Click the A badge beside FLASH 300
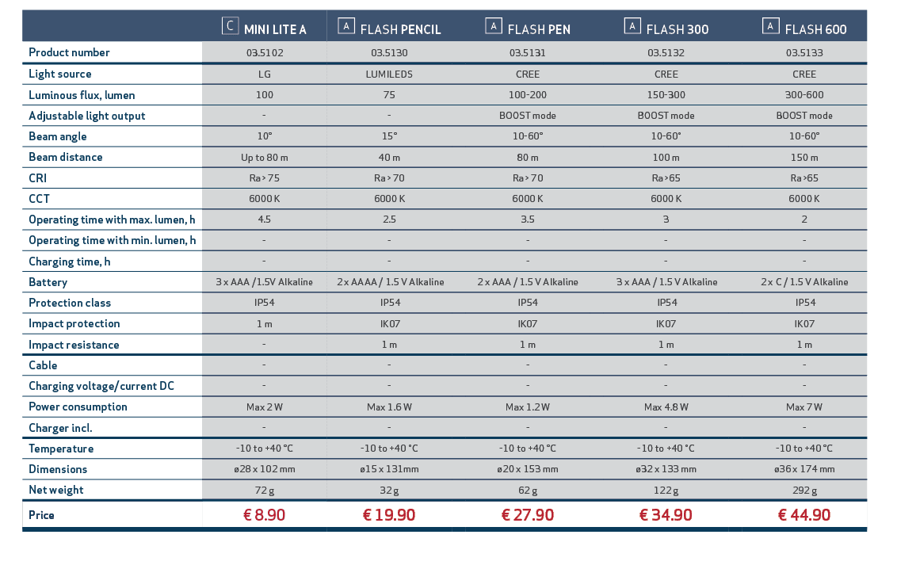The height and width of the screenshot is (588, 897). pos(632,26)
